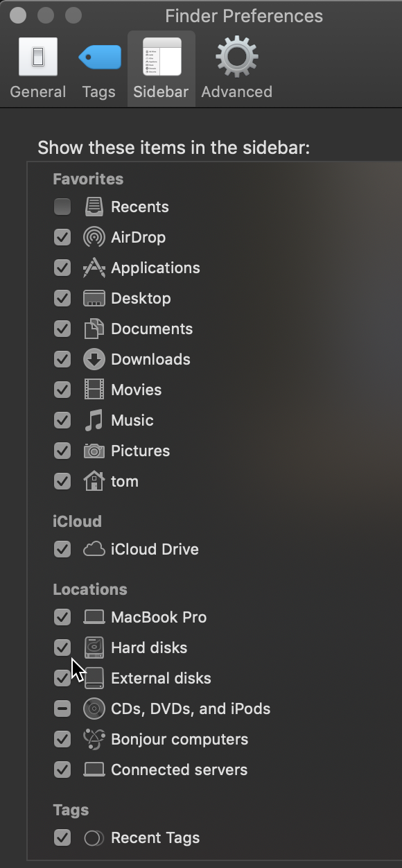Toggle the CDs, DVDs, and iPods checkbox
402x868 pixels.
pos(62,709)
